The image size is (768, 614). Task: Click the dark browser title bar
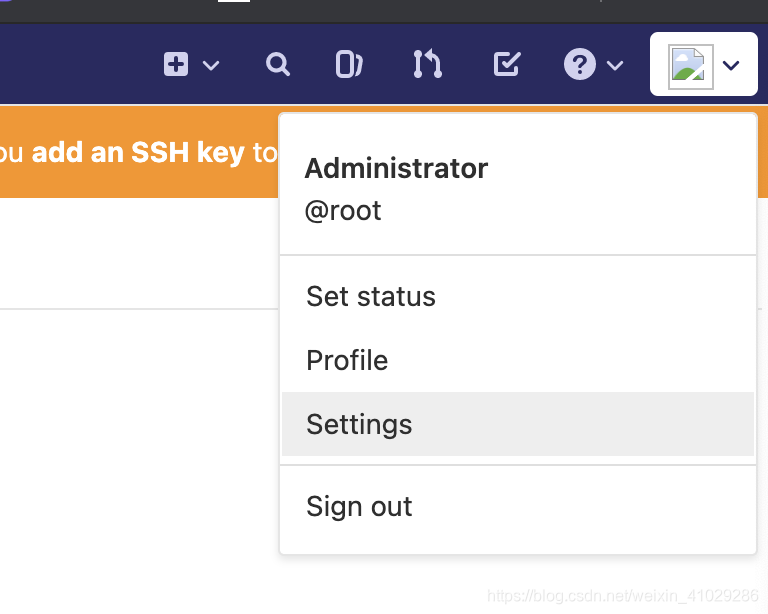[384, 11]
